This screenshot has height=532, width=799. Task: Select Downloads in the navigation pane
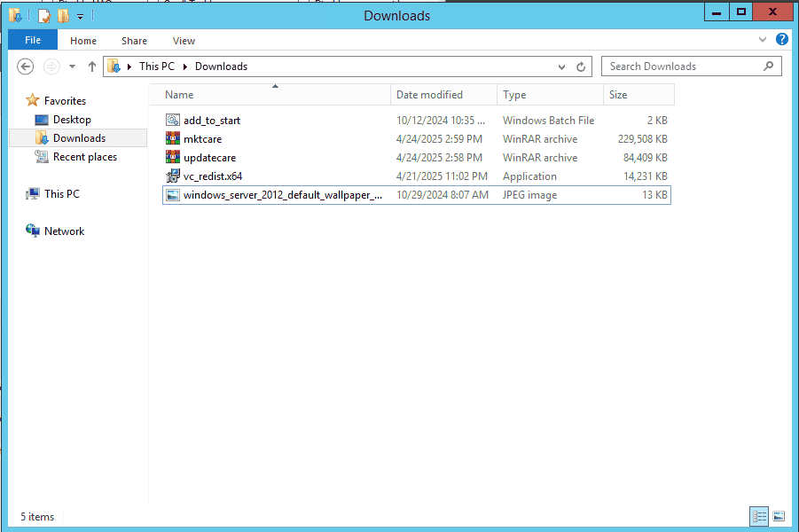click(x=79, y=138)
